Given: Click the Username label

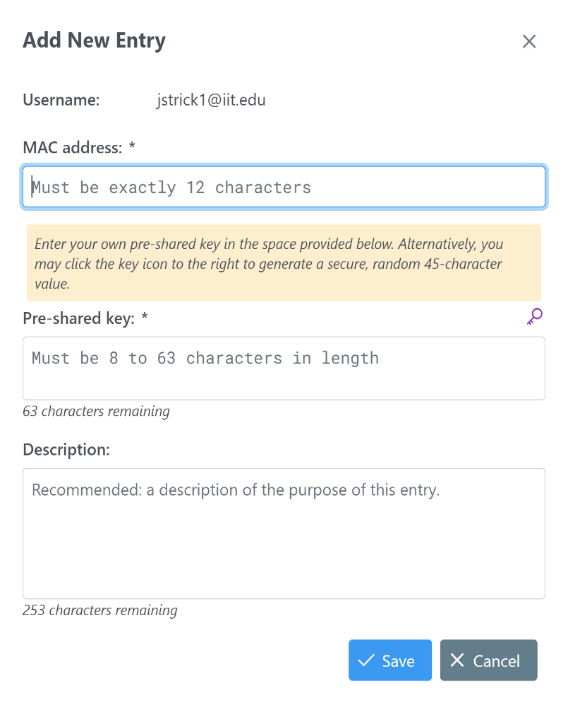Looking at the screenshot, I should [x=61, y=100].
